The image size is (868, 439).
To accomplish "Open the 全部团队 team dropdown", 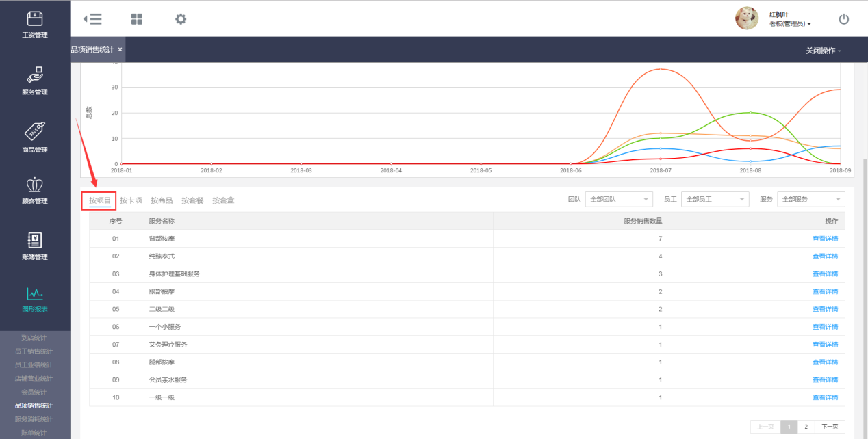I will point(620,199).
